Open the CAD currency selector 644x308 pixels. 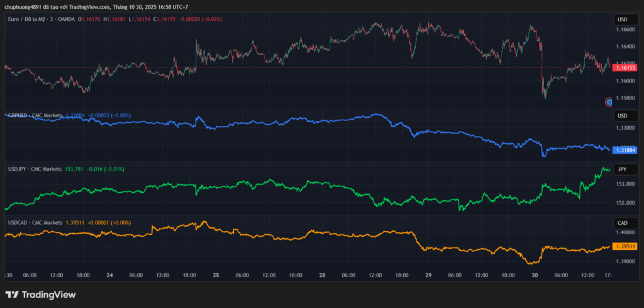623,223
